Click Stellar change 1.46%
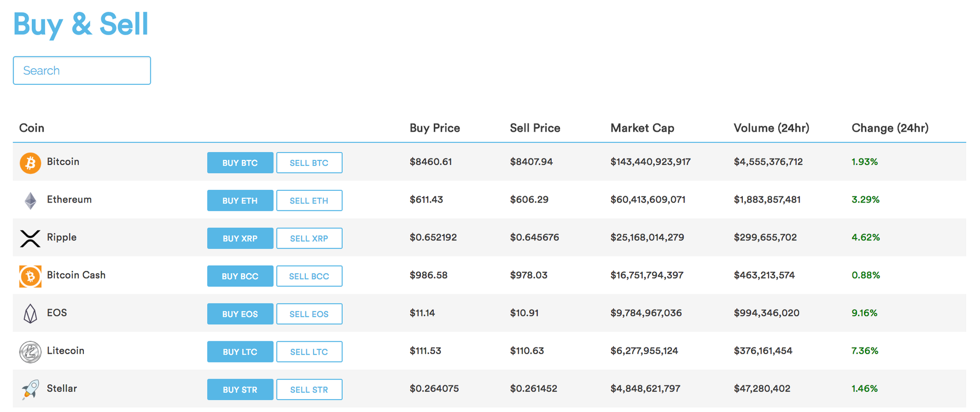Screen dimensions: 980x412 (865, 388)
